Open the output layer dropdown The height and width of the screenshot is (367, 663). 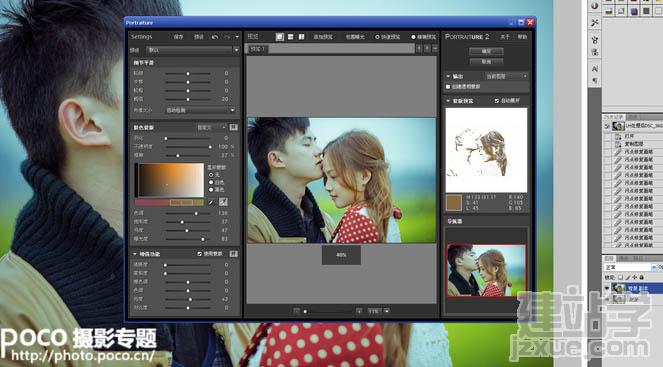coord(506,76)
